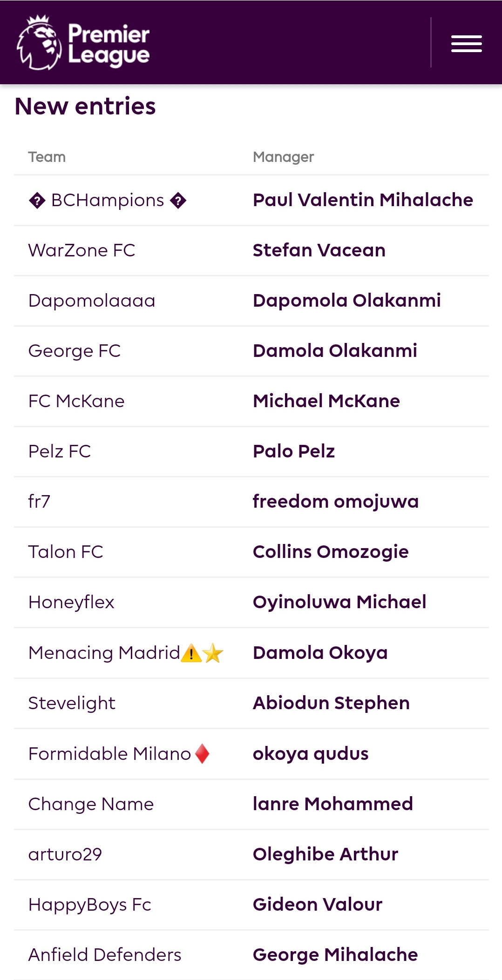Click the Team column header
Image resolution: width=502 pixels, height=980 pixels.
[47, 157]
